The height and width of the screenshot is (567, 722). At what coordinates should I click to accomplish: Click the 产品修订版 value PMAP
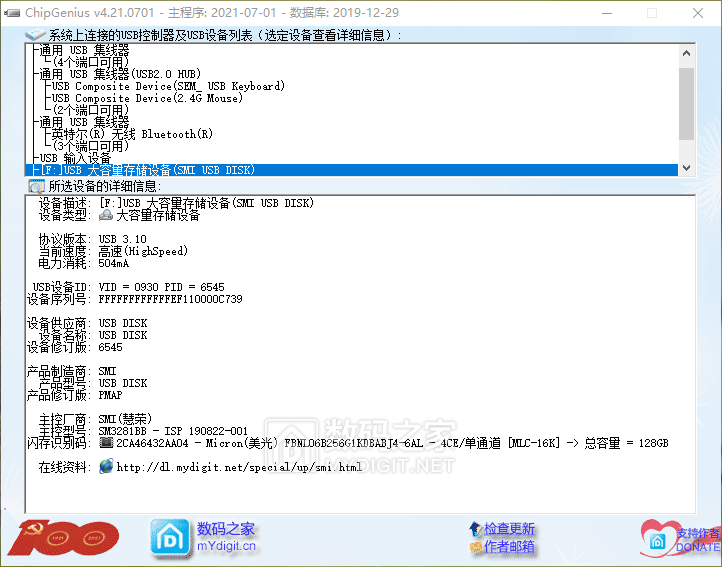[111, 395]
